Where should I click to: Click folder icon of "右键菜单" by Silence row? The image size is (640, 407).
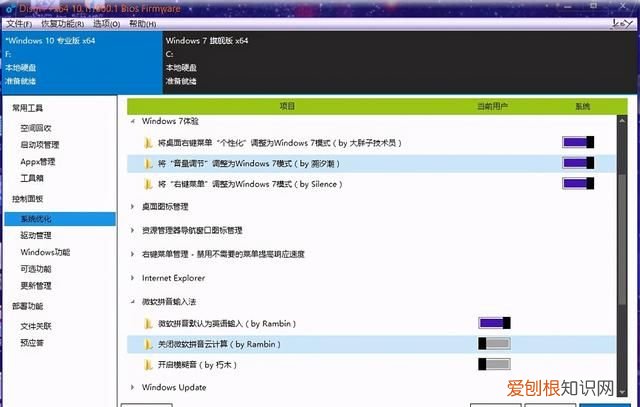[x=148, y=185]
